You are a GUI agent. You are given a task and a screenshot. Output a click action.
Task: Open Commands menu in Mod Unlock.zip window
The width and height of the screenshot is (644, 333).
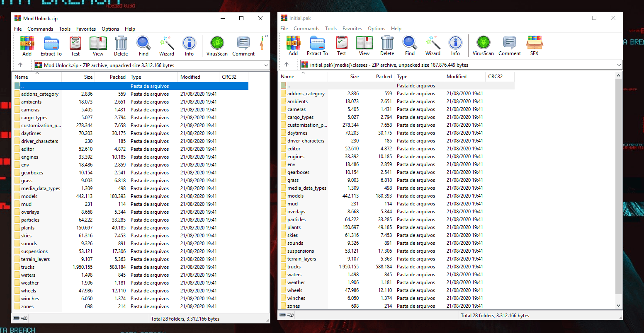[x=40, y=29]
